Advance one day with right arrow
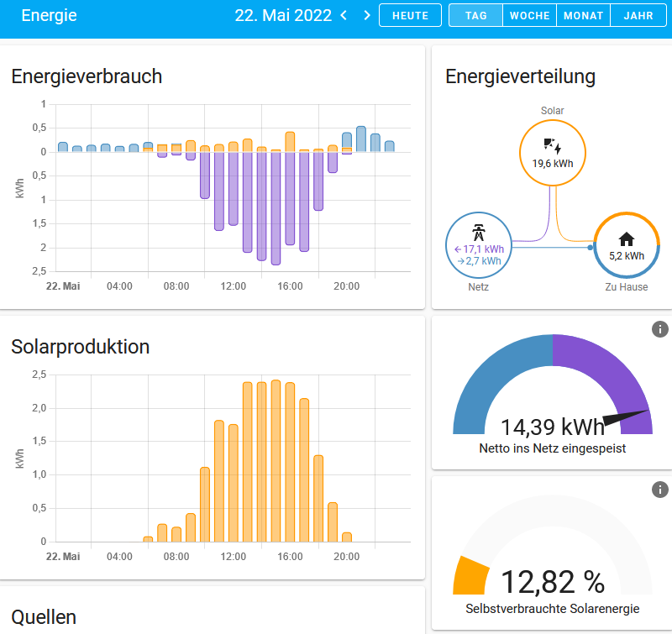Image resolution: width=672 pixels, height=634 pixels. 366,15
